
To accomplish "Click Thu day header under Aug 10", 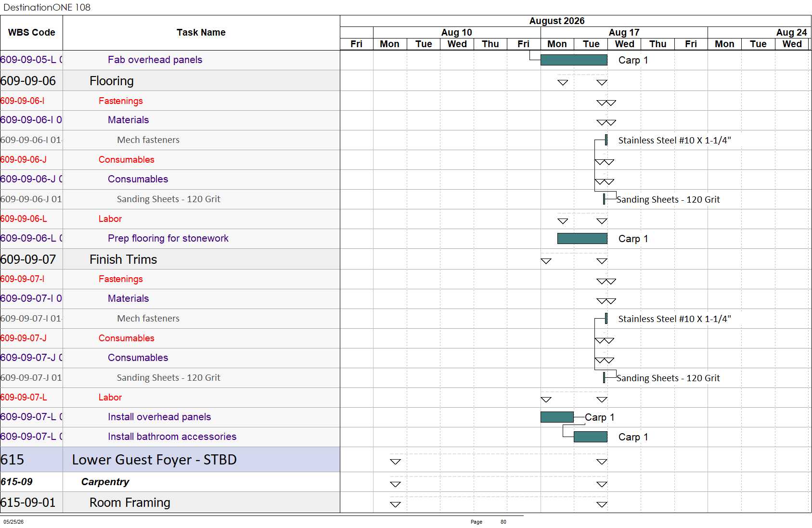I will 490,44.
